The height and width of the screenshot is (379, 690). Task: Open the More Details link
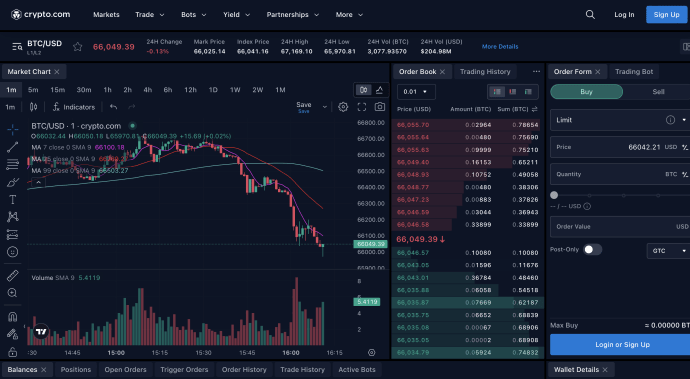pyautogui.click(x=500, y=46)
